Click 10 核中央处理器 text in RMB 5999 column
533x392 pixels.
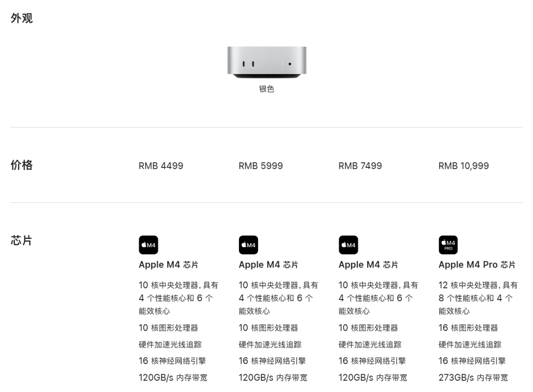tap(278, 298)
